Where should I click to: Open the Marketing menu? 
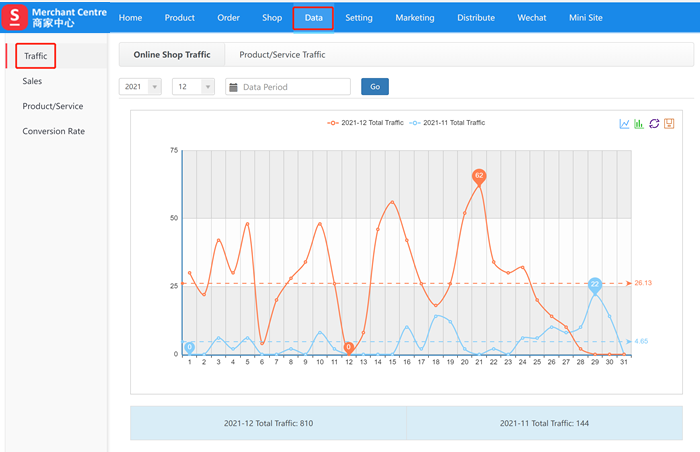[415, 18]
